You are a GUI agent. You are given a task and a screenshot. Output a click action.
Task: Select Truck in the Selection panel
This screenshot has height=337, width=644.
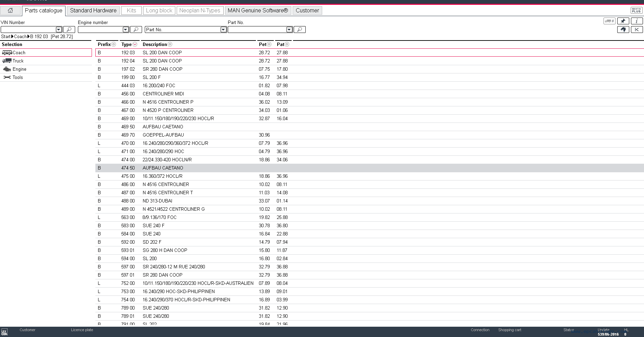tap(18, 61)
